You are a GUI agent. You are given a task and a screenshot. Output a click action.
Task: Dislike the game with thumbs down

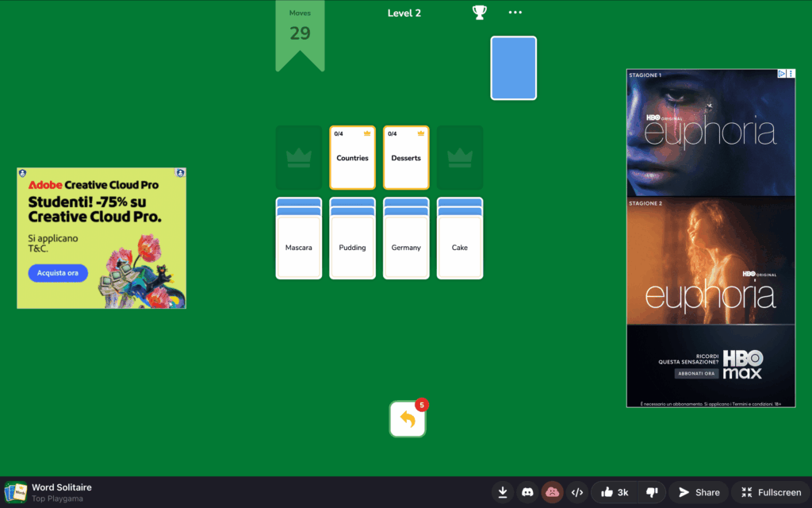[x=651, y=492]
